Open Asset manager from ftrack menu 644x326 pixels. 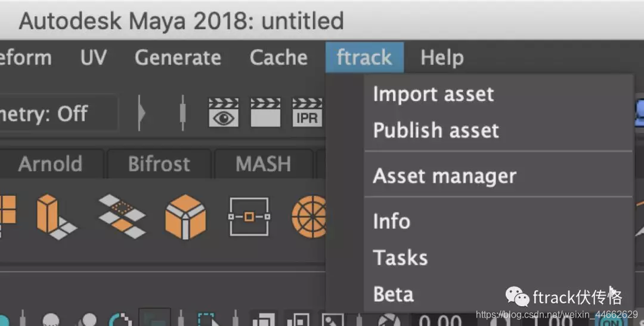coord(498,176)
